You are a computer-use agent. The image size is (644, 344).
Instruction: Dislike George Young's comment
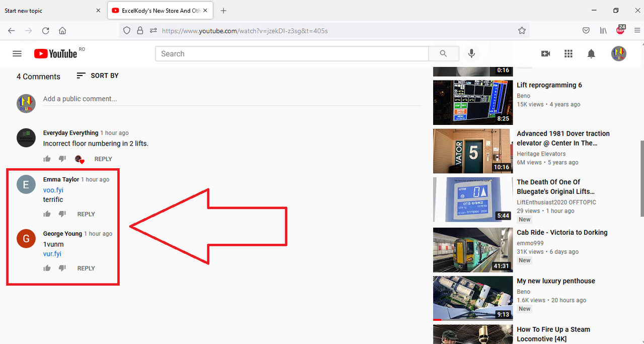(62, 268)
